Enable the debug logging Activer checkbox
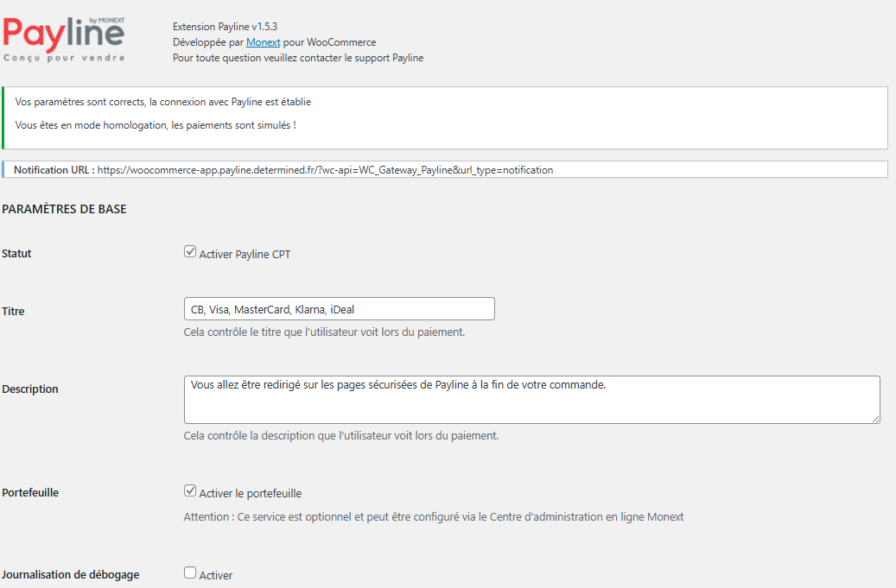This screenshot has height=588, width=896. coord(190,572)
